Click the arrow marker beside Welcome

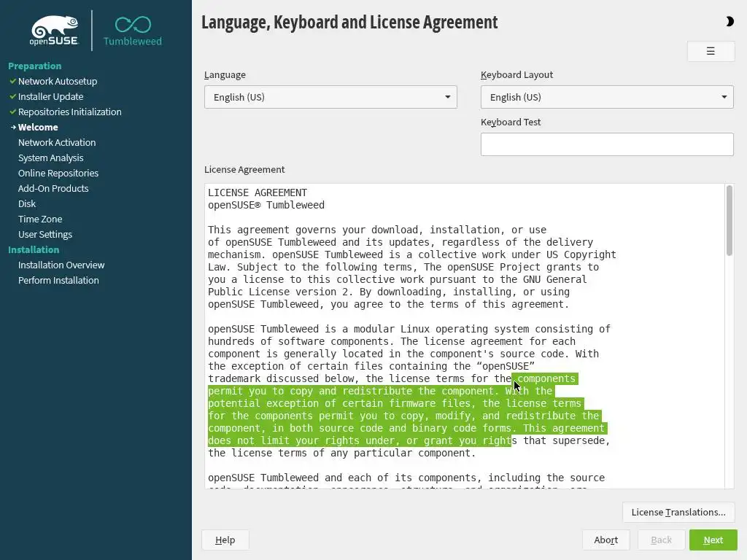coord(13,127)
